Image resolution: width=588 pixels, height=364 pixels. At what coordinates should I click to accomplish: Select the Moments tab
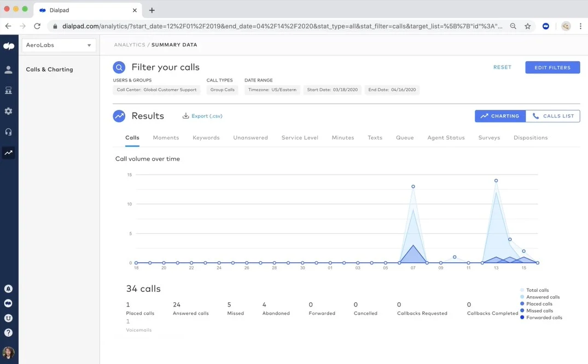[x=166, y=138]
